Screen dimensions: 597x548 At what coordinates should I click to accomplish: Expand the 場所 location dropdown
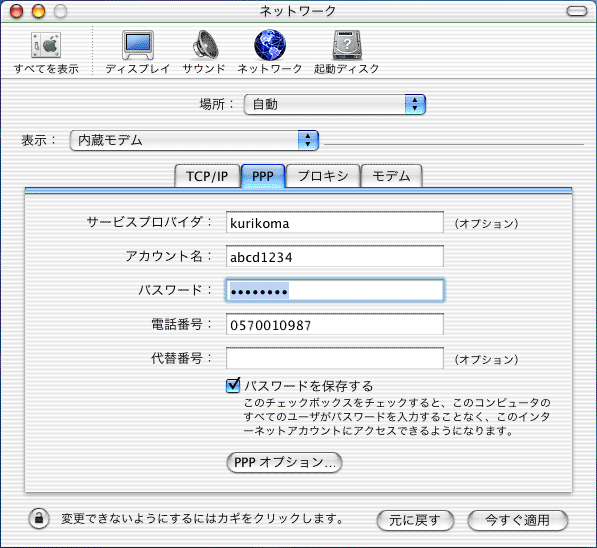335,104
